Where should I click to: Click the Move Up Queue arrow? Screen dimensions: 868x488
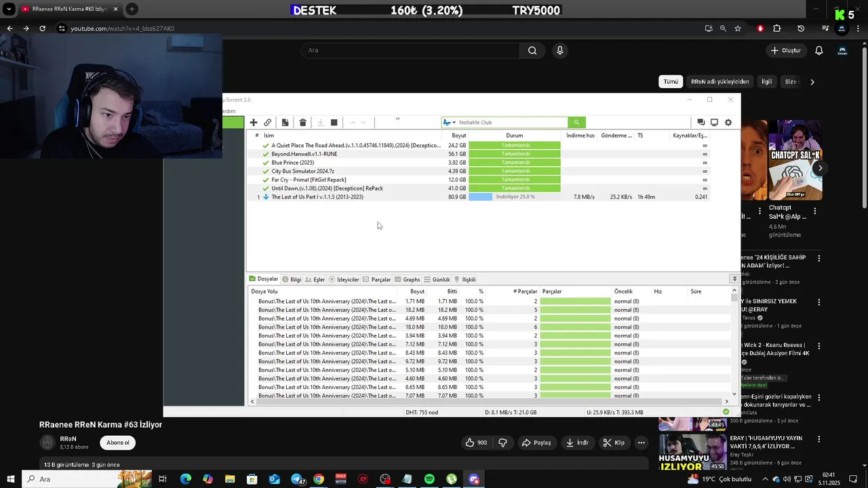pyautogui.click(x=353, y=123)
